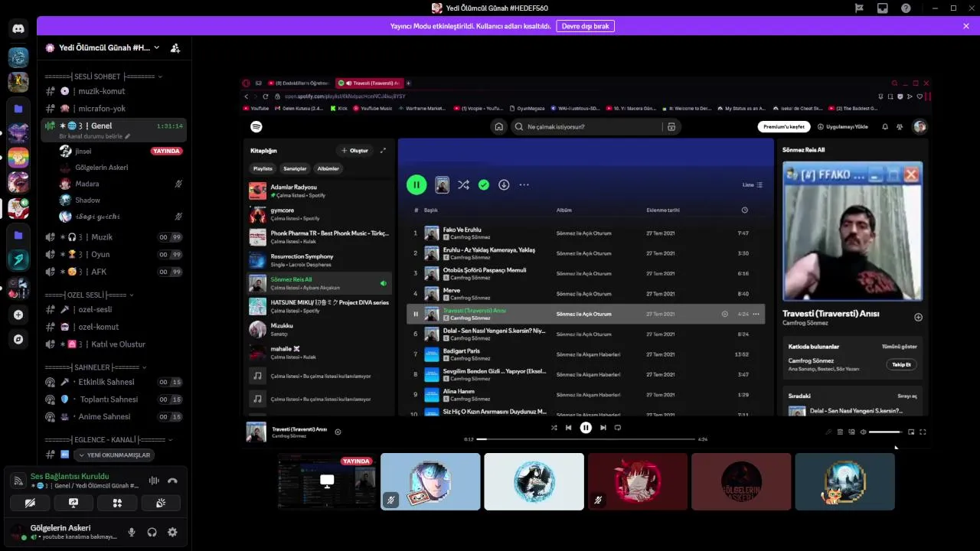Join the Oyun voice channel
The height and width of the screenshot is (551, 980).
(x=113, y=255)
